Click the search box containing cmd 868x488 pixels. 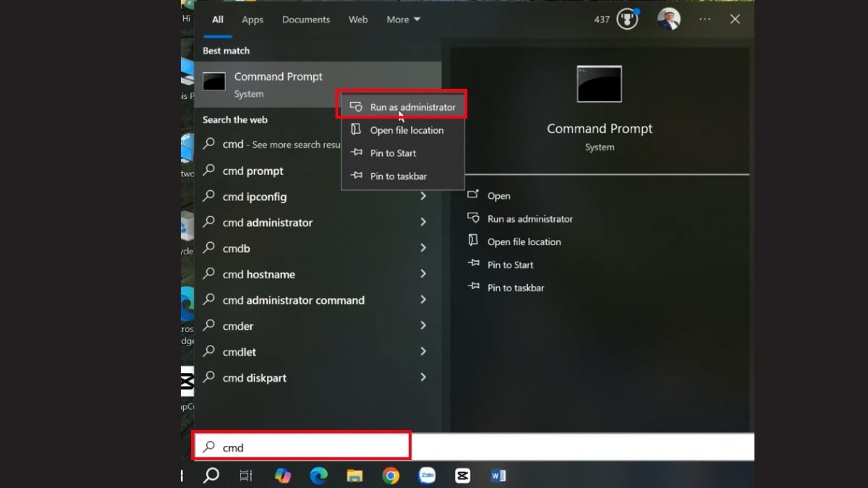click(x=474, y=447)
